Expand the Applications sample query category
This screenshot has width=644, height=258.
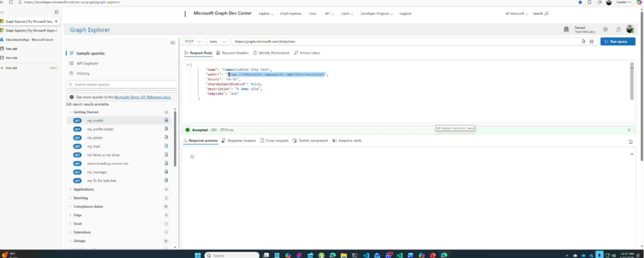(84, 189)
